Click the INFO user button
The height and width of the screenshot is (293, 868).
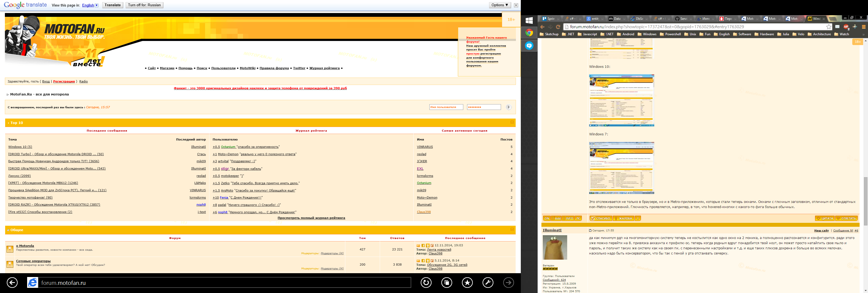click(568, 218)
